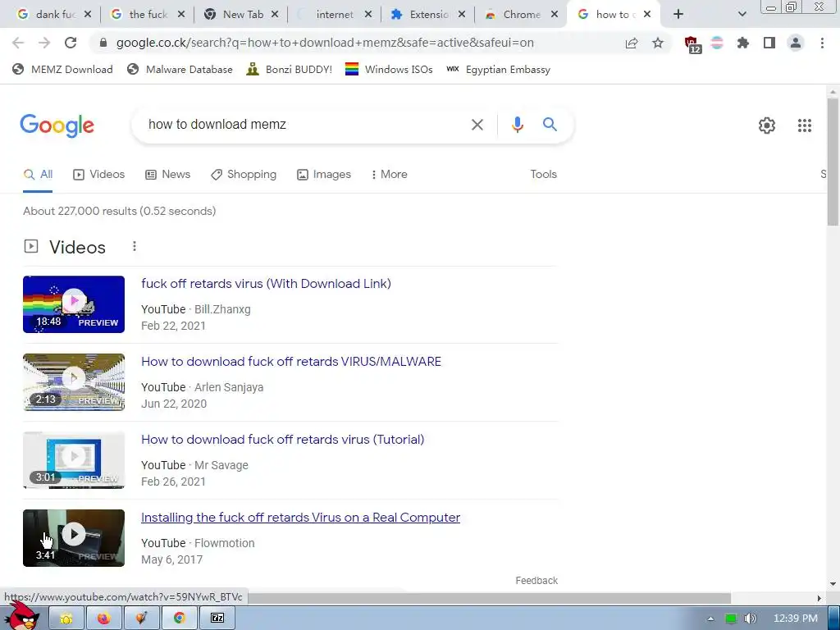
Task: Play the 3:41 video thumbnail
Action: [x=74, y=538]
